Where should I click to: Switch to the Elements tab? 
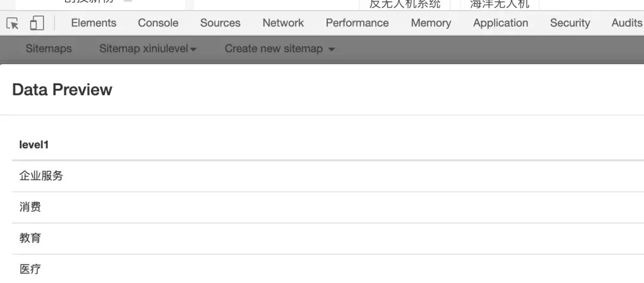click(94, 23)
